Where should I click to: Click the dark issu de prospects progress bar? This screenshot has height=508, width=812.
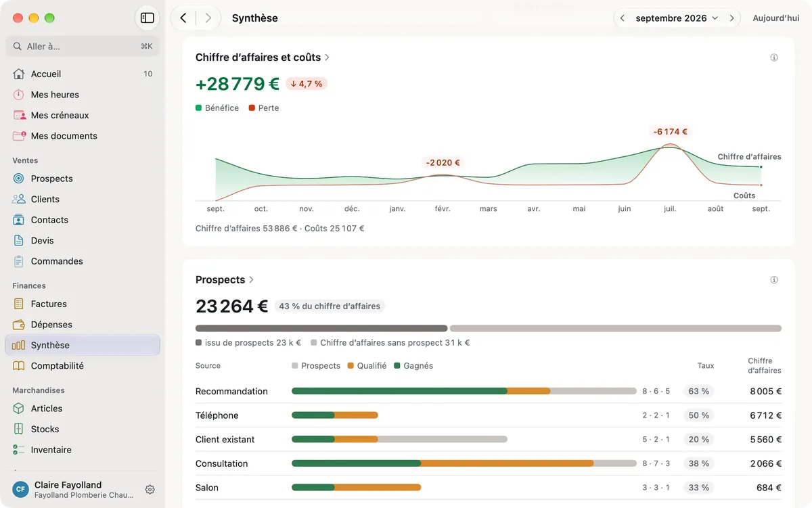tap(321, 329)
